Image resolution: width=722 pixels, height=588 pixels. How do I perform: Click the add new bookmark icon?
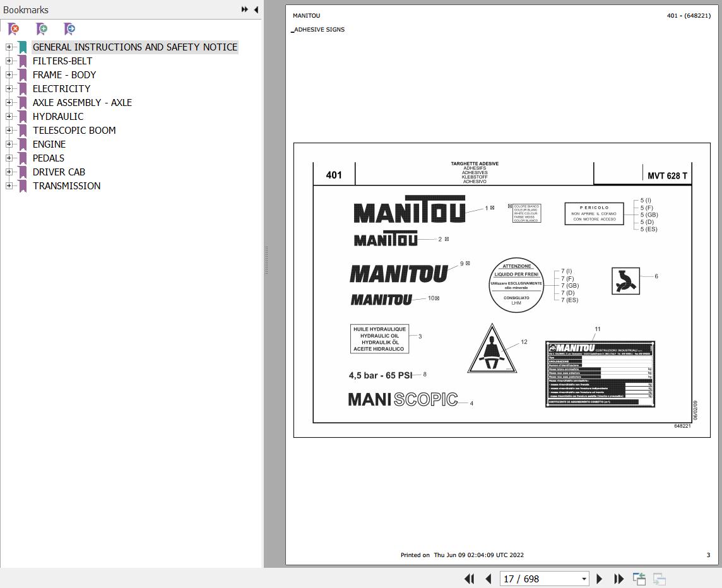coord(42,29)
